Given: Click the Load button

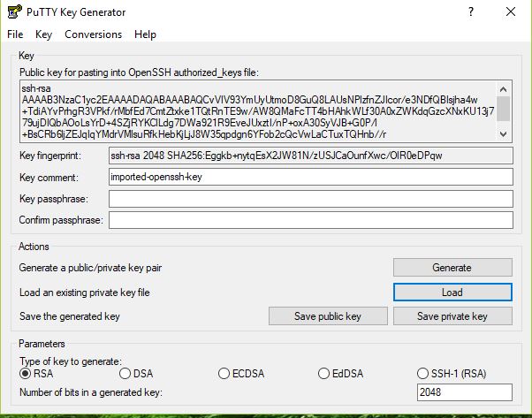Looking at the screenshot, I should click(x=452, y=293).
